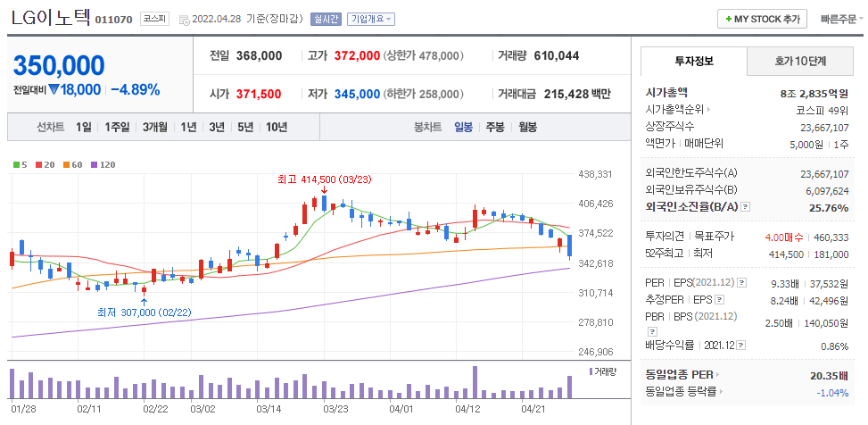Click the 전일 value 368,000
Viewport: 868px width, 425px height.
point(259,56)
